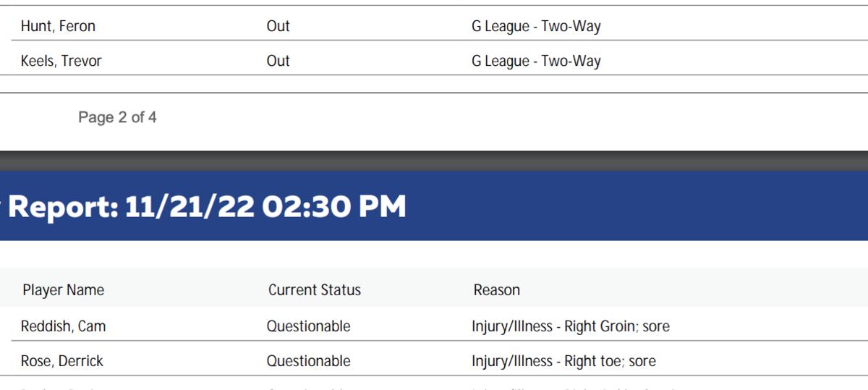
Task: Click the Reason column header
Action: (496, 290)
